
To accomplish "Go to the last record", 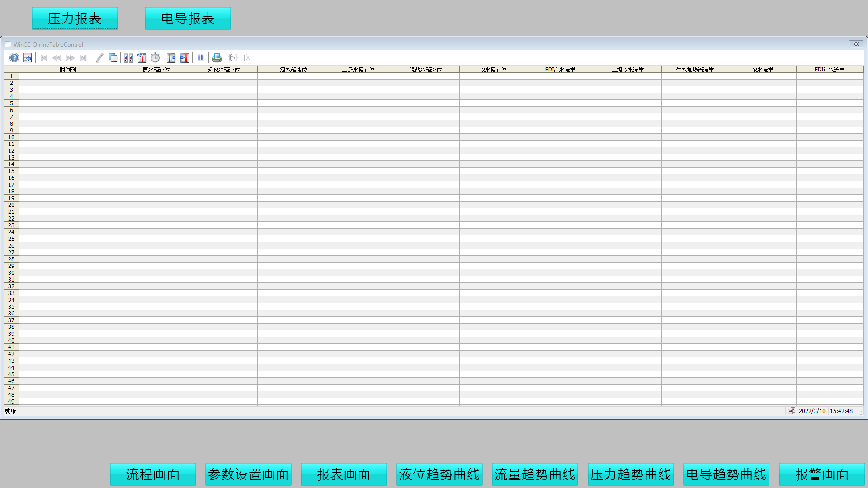I will tap(83, 58).
